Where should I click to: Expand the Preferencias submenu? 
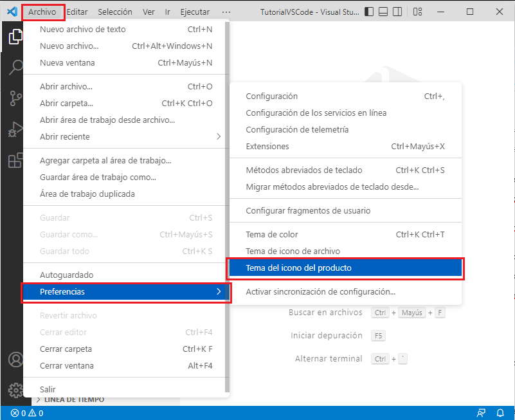point(126,292)
